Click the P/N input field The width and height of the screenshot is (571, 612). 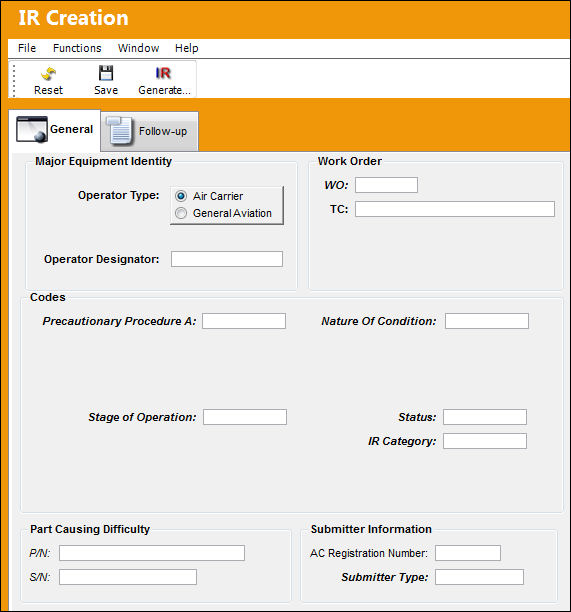[152, 553]
